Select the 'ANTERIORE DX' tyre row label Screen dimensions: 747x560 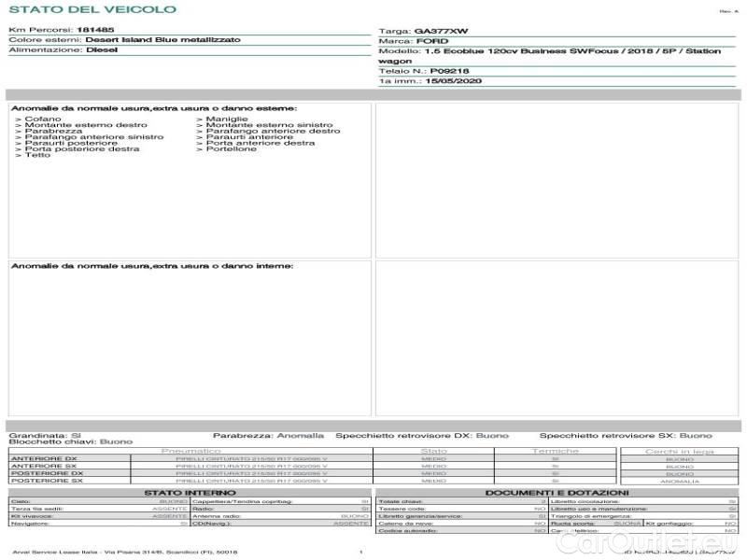coord(44,459)
